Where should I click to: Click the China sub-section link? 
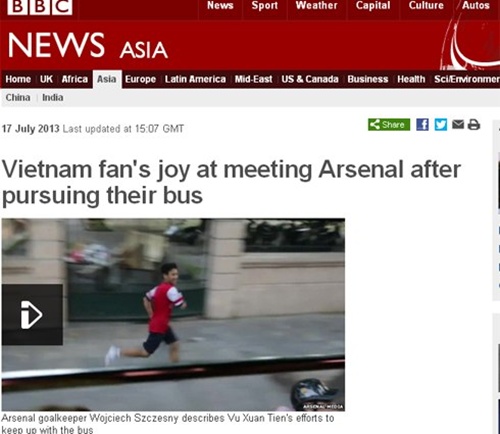tap(18, 98)
